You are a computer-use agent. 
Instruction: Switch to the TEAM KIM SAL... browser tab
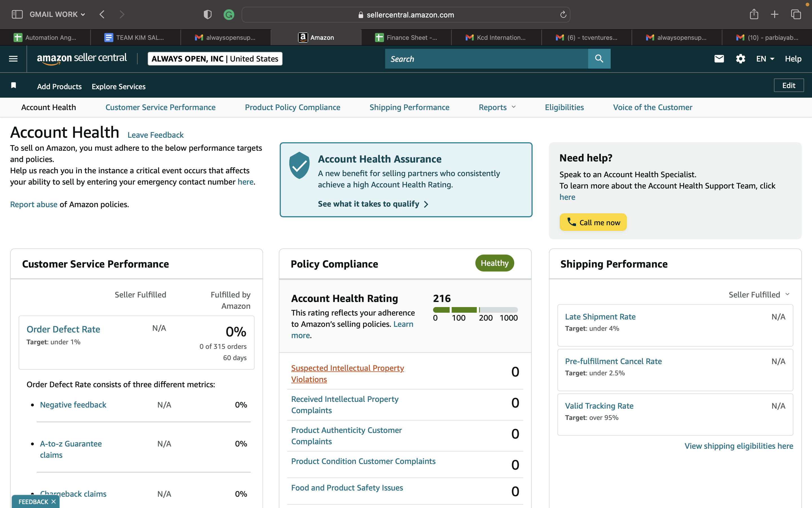(136, 37)
